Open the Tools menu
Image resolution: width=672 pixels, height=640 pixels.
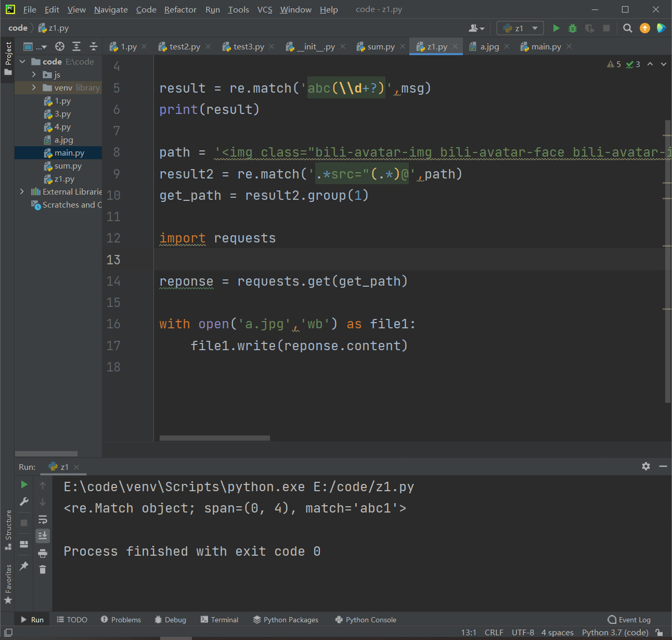(238, 9)
